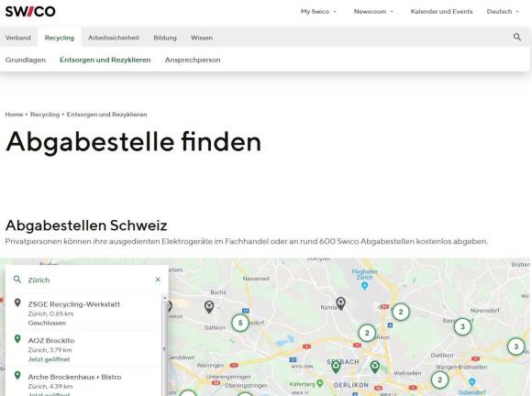Image resolution: width=532 pixels, height=396 pixels.
Task: Select the Wissen tab
Action: coord(202,38)
